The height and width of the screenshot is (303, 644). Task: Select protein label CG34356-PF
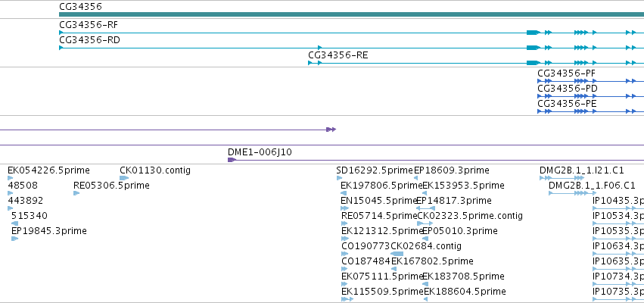click(566, 73)
